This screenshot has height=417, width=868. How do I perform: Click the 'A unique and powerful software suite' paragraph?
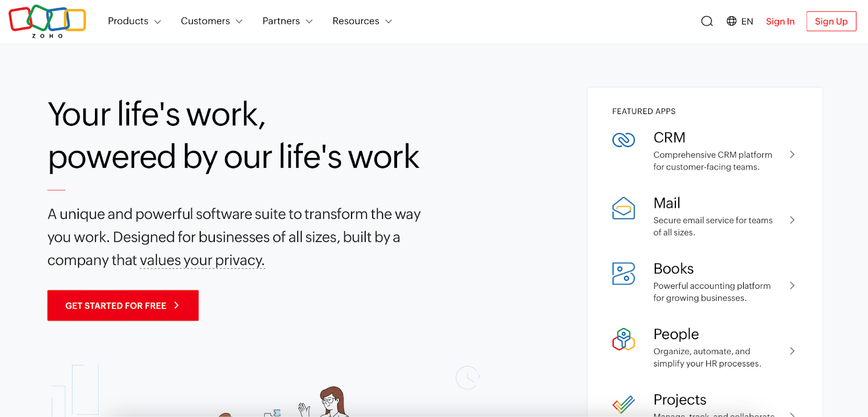tap(234, 237)
